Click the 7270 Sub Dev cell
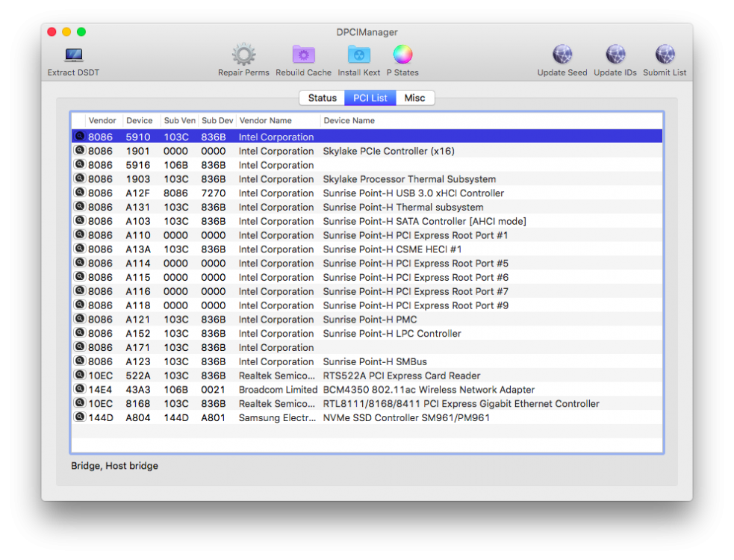Viewport: 734px width, 560px height. [x=214, y=193]
